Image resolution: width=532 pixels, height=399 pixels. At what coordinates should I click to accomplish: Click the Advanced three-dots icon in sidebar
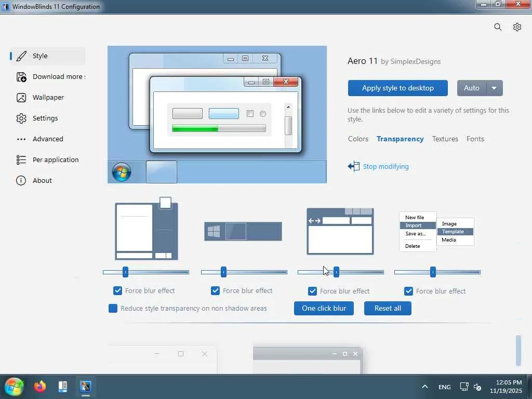(21, 139)
